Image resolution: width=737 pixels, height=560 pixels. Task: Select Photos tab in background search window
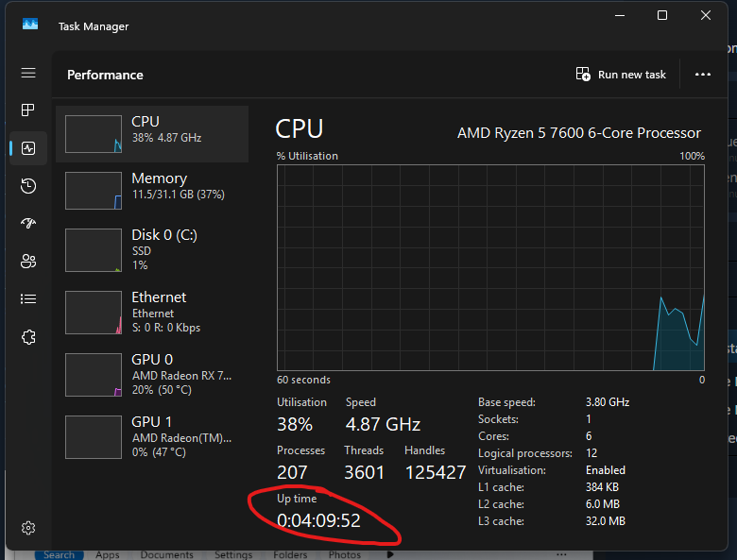345,555
